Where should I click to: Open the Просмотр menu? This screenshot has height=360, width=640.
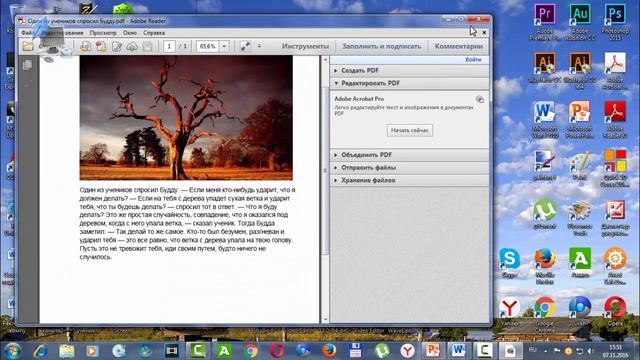point(103,33)
